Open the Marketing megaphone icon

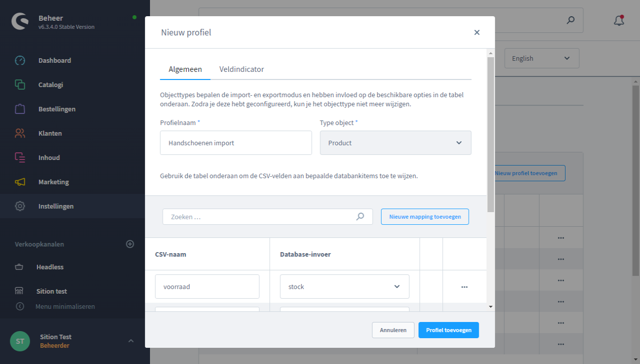20,182
